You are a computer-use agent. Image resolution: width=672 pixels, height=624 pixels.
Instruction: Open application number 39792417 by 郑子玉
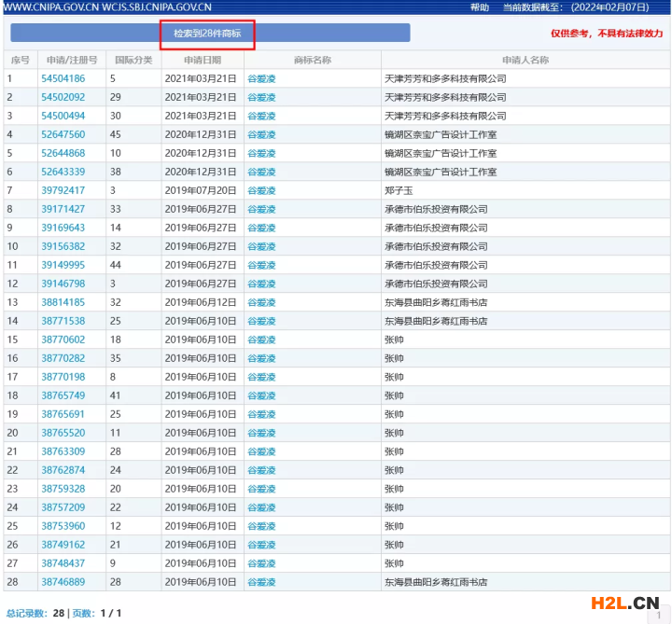(x=63, y=190)
